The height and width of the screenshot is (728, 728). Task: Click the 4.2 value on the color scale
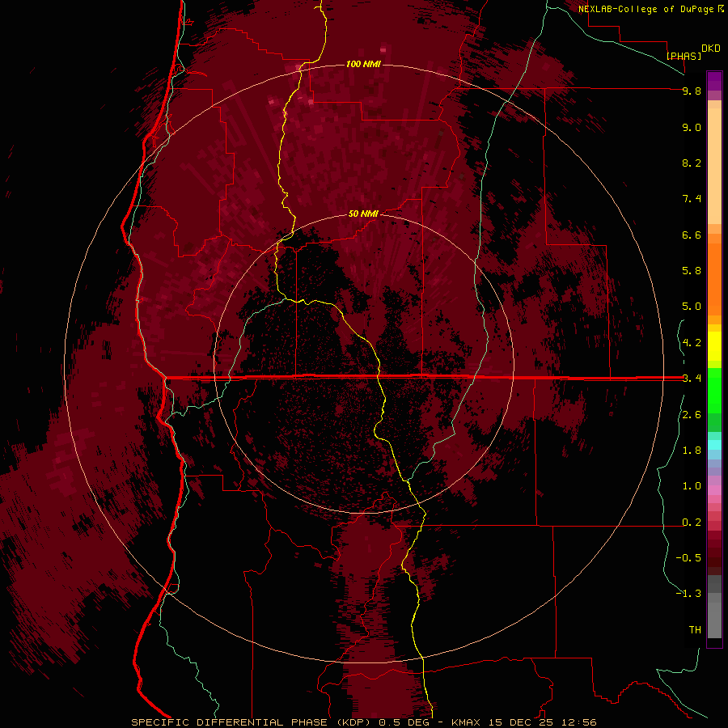click(x=692, y=343)
